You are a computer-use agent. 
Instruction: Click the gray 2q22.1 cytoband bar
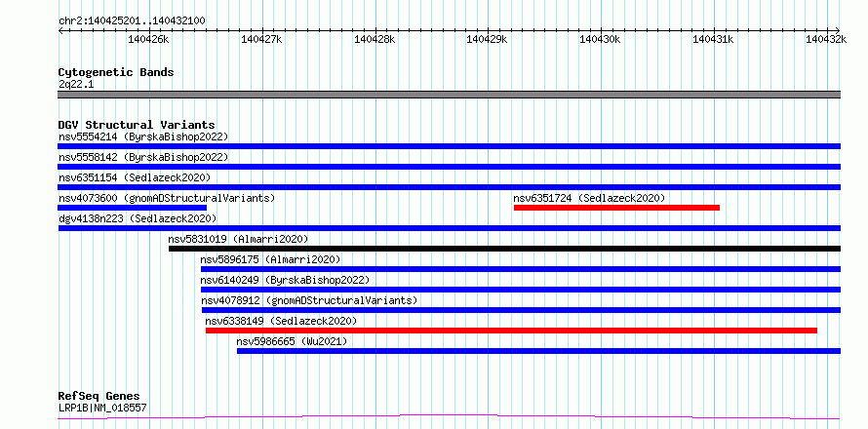pos(449,95)
